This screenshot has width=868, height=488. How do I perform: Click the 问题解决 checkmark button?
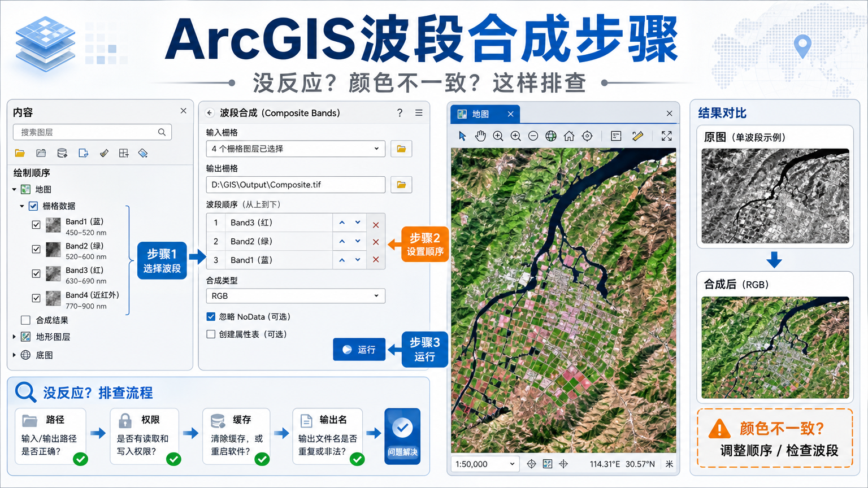pyautogui.click(x=402, y=437)
